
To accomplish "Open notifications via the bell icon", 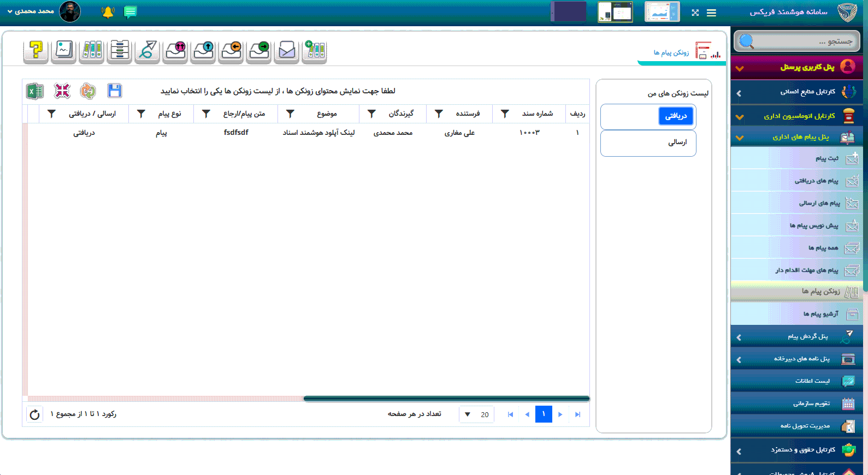I will (108, 12).
